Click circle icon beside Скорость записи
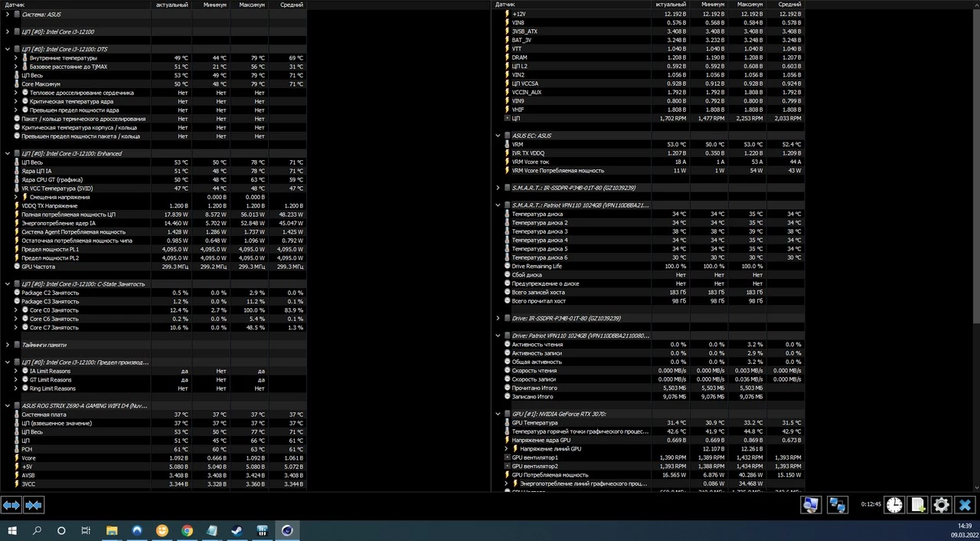 [x=507, y=379]
